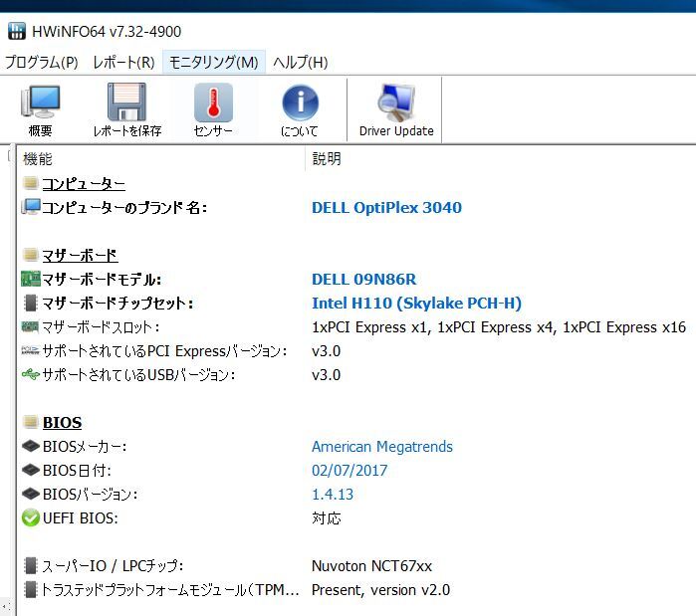
Task: Select the マザーボード section heading
Action: coord(80,256)
